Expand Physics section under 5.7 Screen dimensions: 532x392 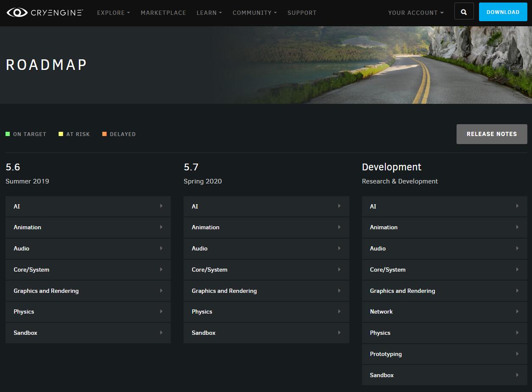pos(202,311)
